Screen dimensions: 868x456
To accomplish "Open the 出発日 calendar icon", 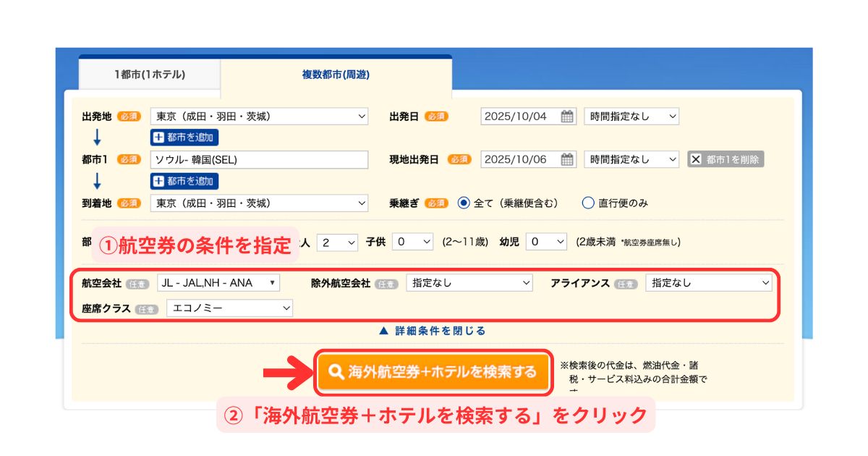I will [x=567, y=117].
